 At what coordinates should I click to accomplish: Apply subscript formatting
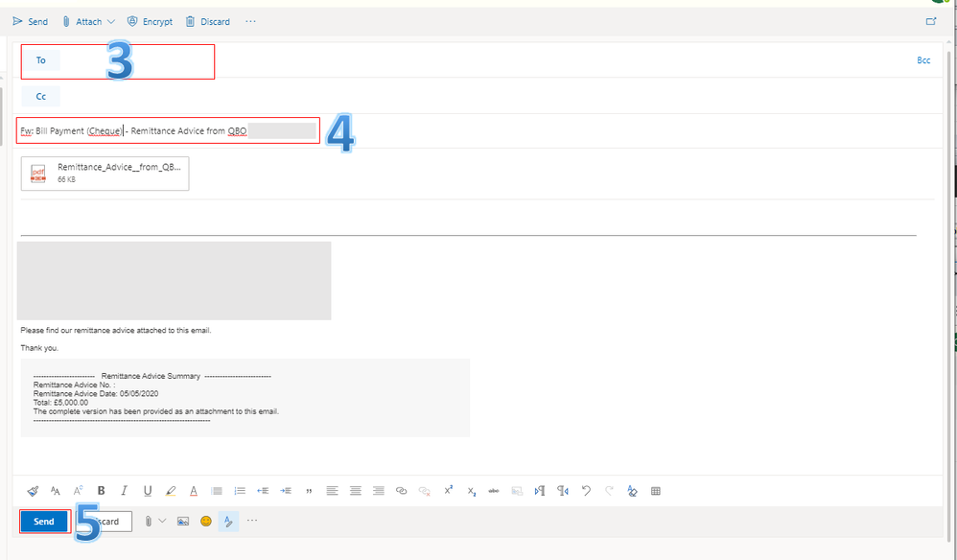point(471,491)
